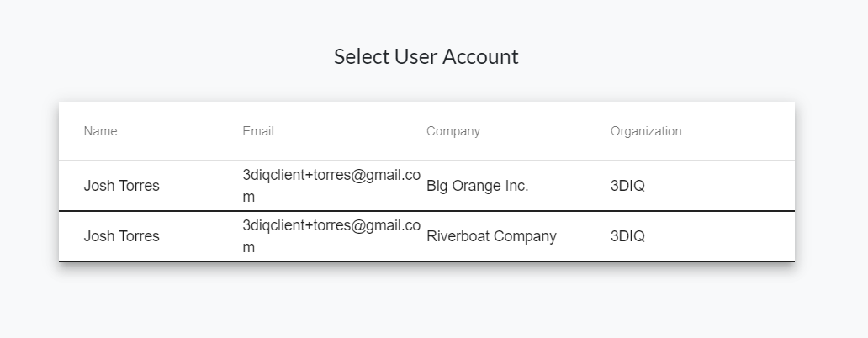868x338 pixels.
Task: Select the Big Orange Inc. account row
Action: point(426,186)
